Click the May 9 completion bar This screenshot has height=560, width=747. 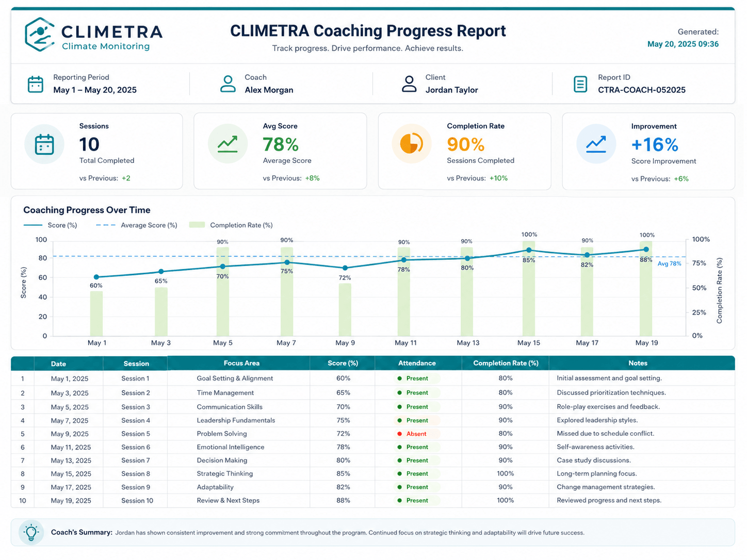click(345, 310)
